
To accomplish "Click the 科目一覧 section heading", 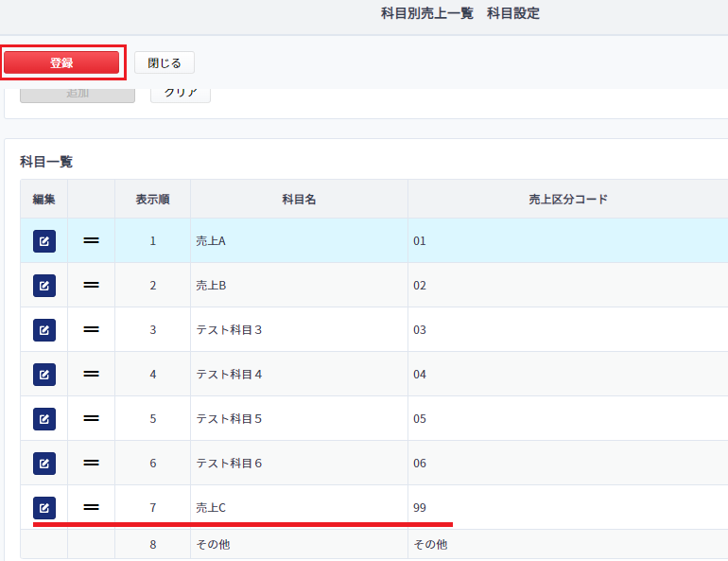I will point(46,162).
